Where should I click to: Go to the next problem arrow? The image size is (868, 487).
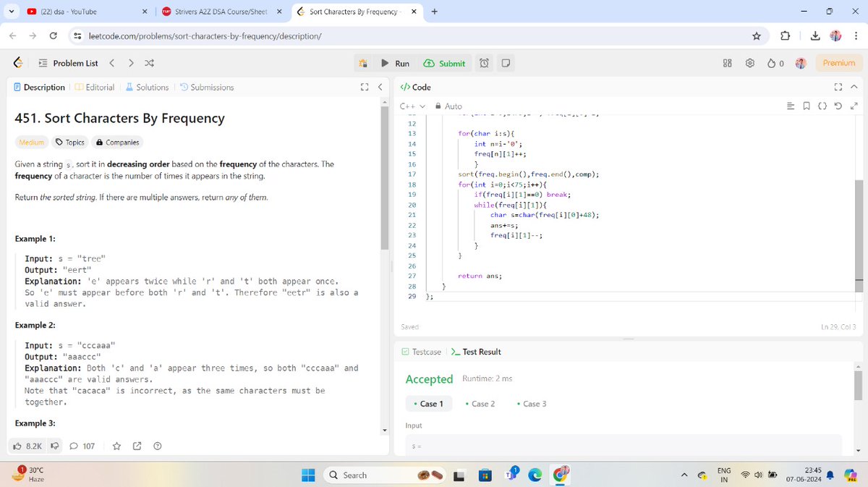[x=131, y=63]
